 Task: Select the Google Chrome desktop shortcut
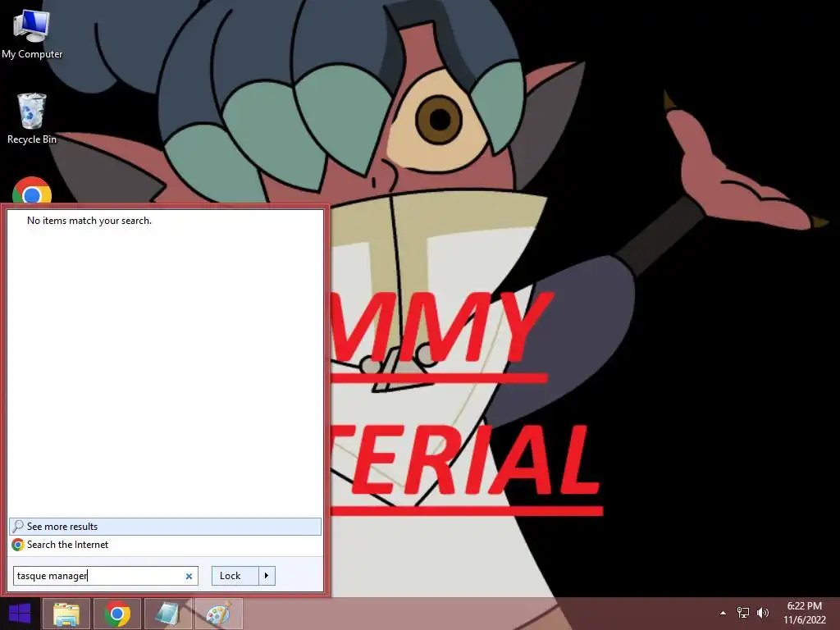[32, 190]
